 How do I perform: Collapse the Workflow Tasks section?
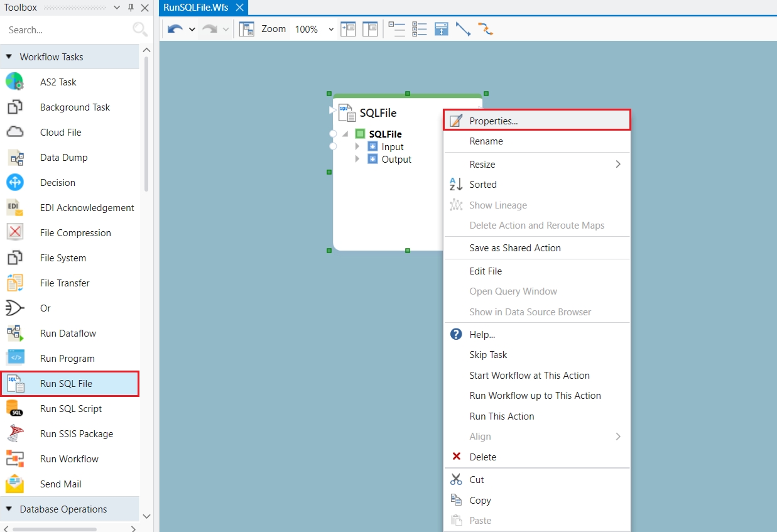(x=9, y=57)
